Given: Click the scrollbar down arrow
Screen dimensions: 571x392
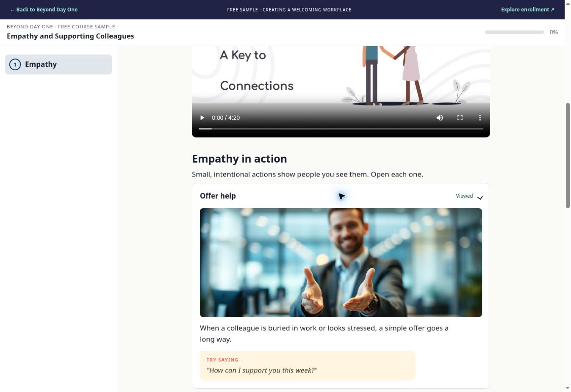Looking at the screenshot, I should pyautogui.click(x=568, y=388).
